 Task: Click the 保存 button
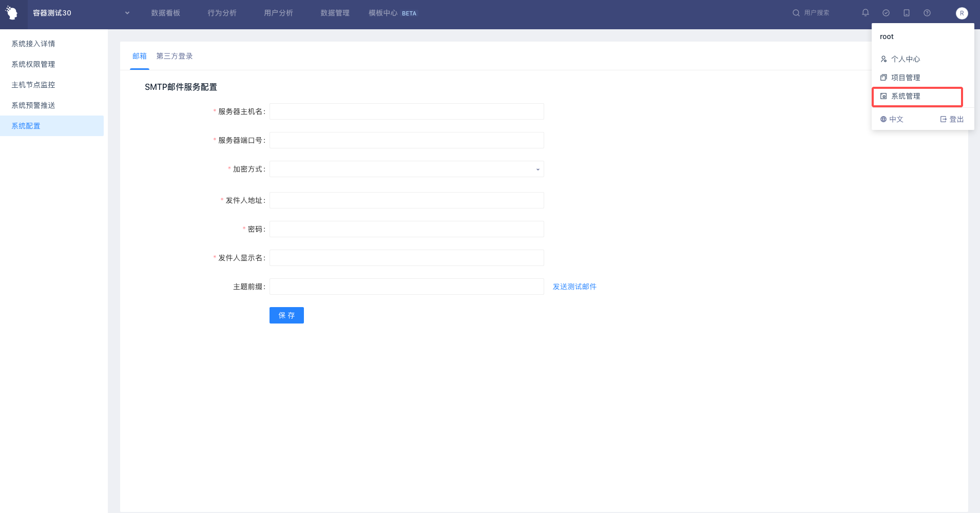pyautogui.click(x=286, y=315)
